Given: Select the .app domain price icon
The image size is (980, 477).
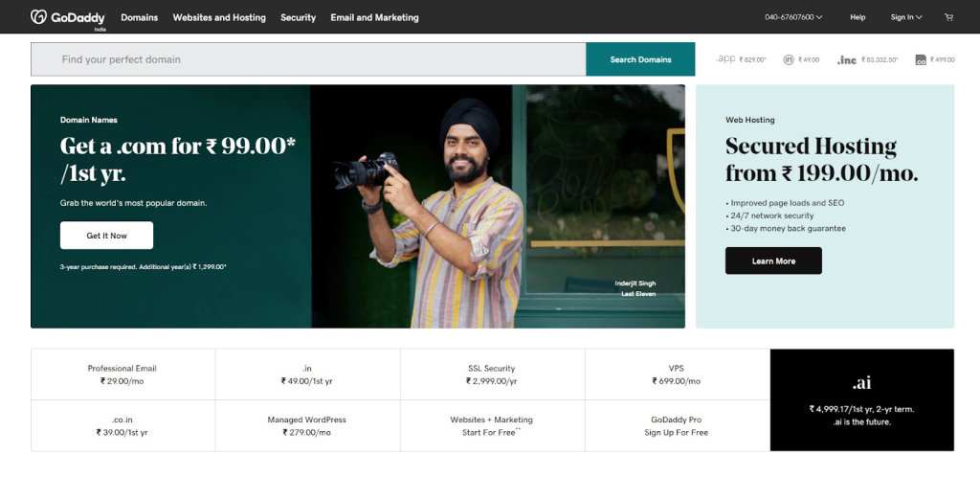Looking at the screenshot, I should 725,58.
